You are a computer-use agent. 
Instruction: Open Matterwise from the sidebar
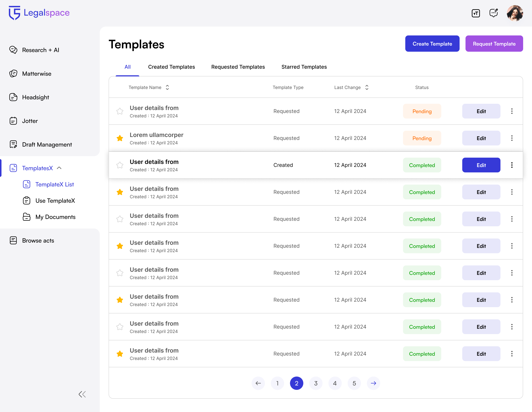pyautogui.click(x=37, y=73)
